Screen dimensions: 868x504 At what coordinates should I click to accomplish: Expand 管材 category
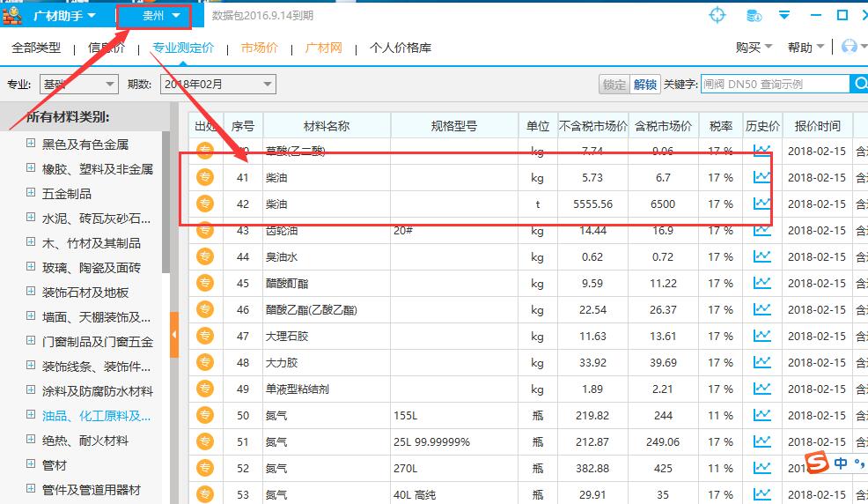click(x=31, y=464)
